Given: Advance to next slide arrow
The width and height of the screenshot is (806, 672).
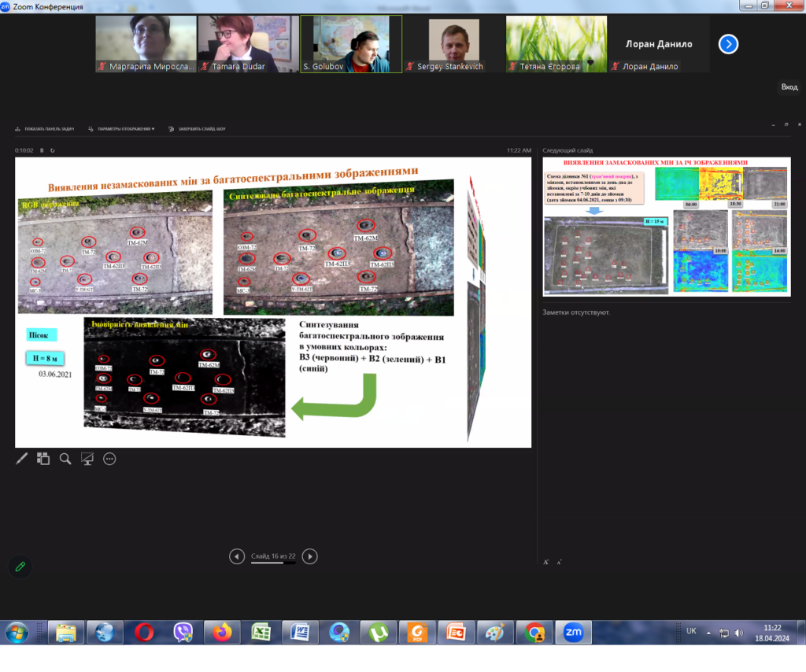Looking at the screenshot, I should [x=310, y=556].
